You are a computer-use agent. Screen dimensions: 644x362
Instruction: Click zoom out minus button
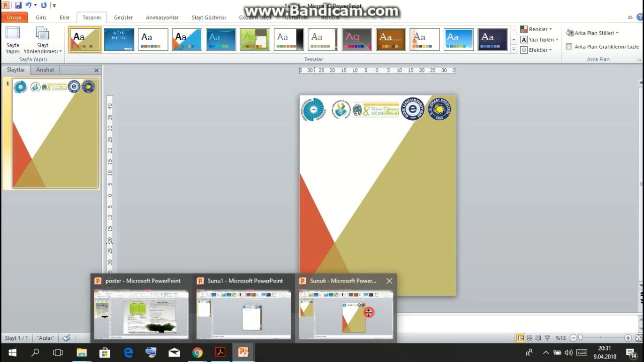point(573,338)
